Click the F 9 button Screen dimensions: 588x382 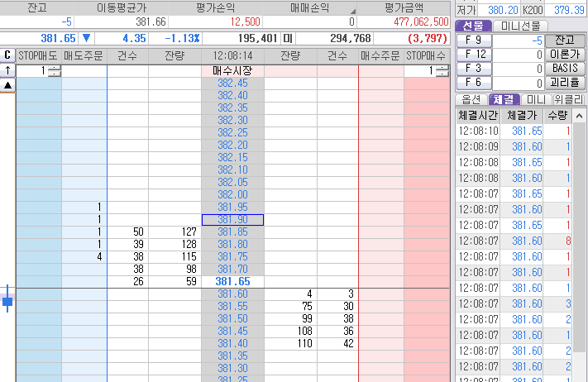tap(474, 41)
